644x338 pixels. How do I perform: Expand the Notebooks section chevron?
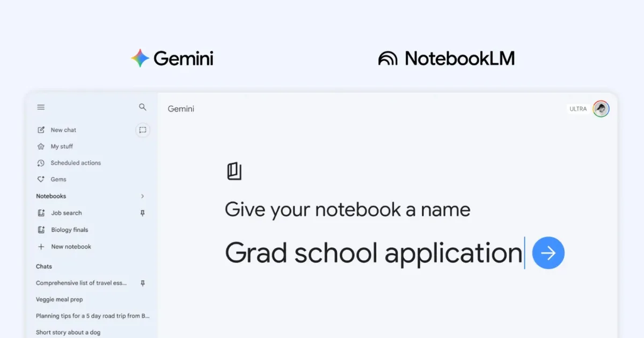click(142, 196)
